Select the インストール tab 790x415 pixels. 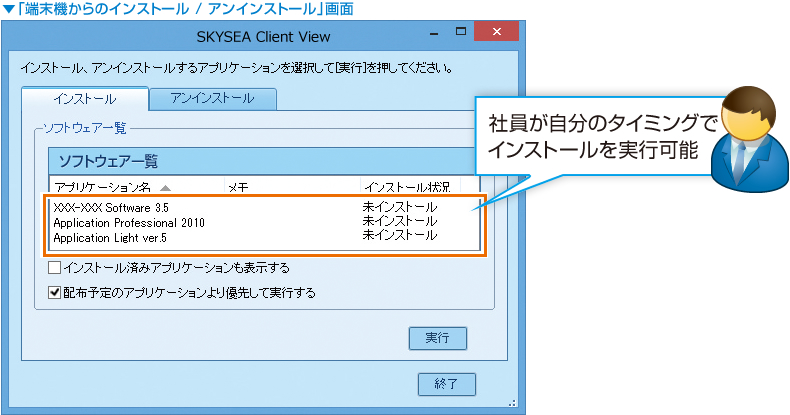[85, 99]
